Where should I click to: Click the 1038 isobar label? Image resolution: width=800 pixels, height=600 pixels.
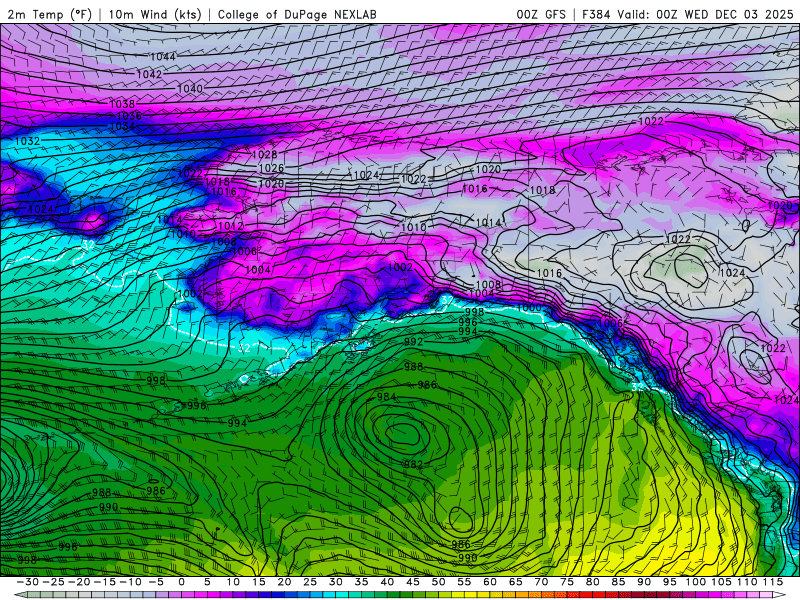coord(122,104)
